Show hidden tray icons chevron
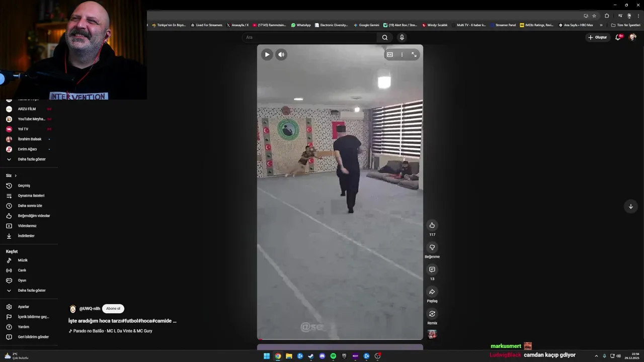Viewport: 644px width, 362px height. [x=596, y=356]
